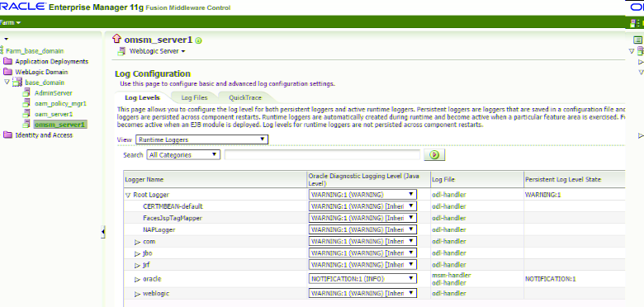Click the up-arrow icon beside omsm_server1 title

pos(116,39)
